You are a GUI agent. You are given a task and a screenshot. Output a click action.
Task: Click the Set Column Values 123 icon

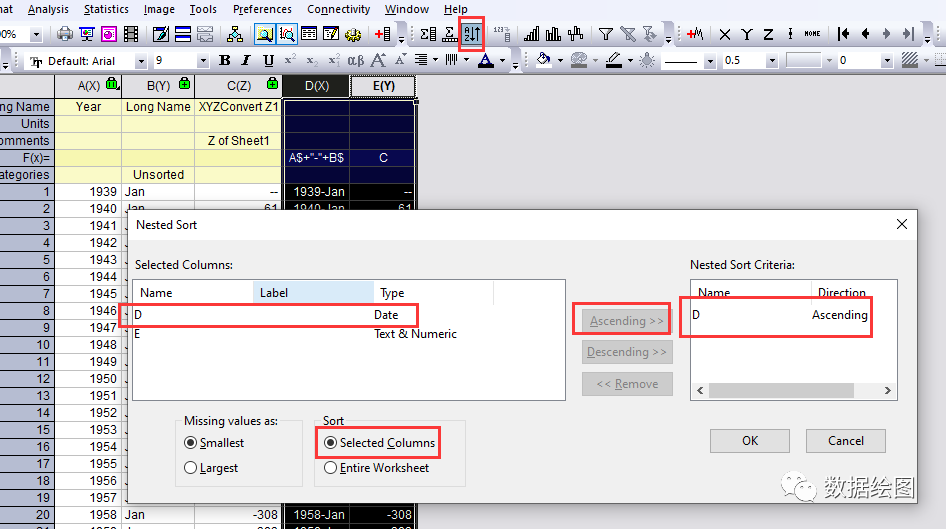click(502, 34)
